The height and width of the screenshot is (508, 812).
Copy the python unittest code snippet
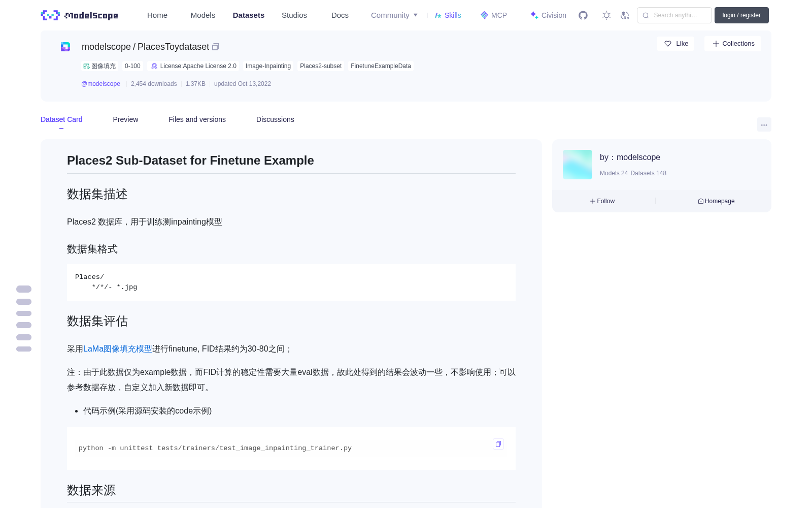pos(498,444)
